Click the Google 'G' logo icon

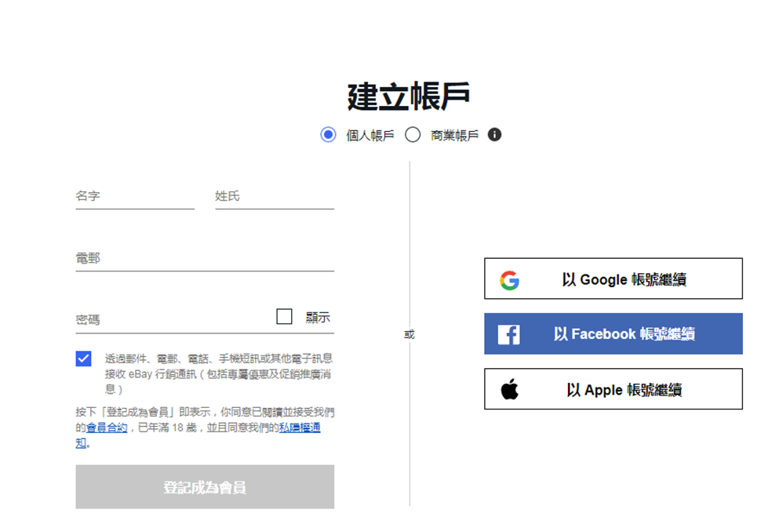(510, 279)
